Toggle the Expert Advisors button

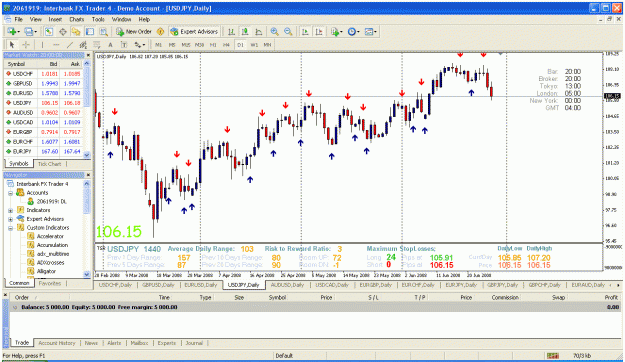point(194,31)
